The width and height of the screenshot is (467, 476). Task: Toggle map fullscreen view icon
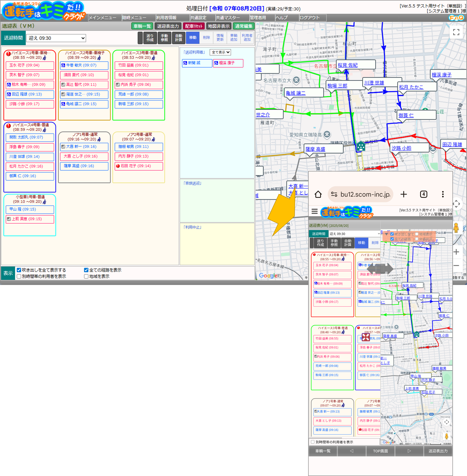[x=456, y=32]
